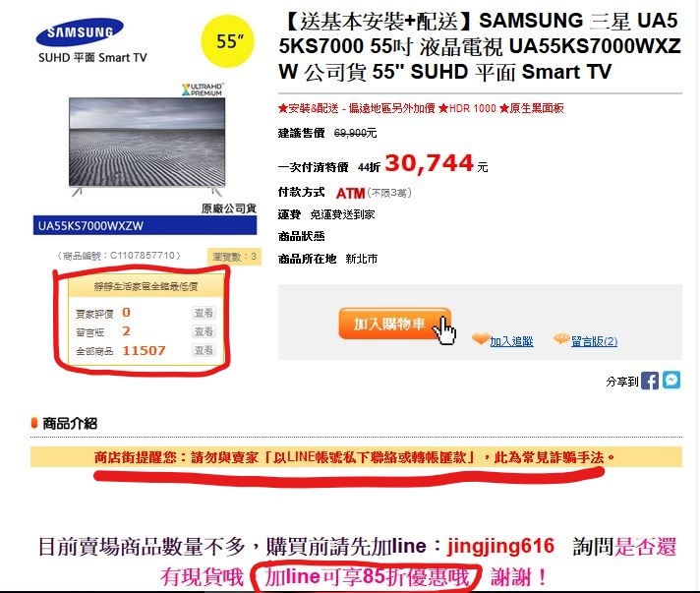
Task: Click 查看 next to 留言版 count
Action: click(204, 331)
